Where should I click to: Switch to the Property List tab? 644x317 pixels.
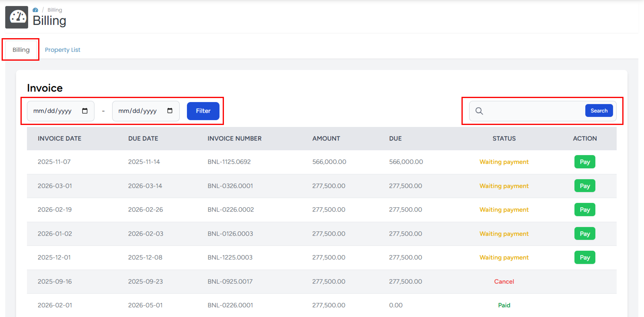(63, 50)
